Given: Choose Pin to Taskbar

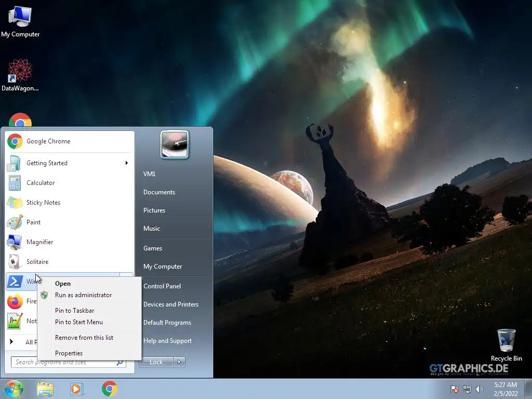Looking at the screenshot, I should point(89,311).
